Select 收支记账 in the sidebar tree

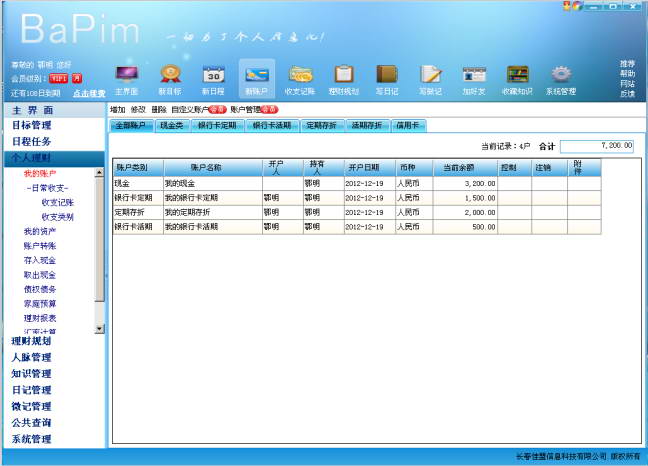[x=57, y=202]
